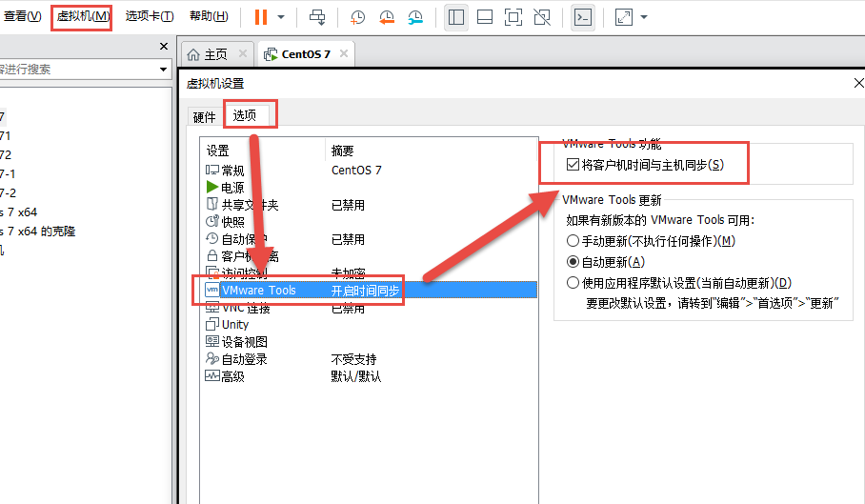Click the send Ctrl+Alt+Del toolbar icon
Screen dimensions: 865x504
click(x=317, y=17)
